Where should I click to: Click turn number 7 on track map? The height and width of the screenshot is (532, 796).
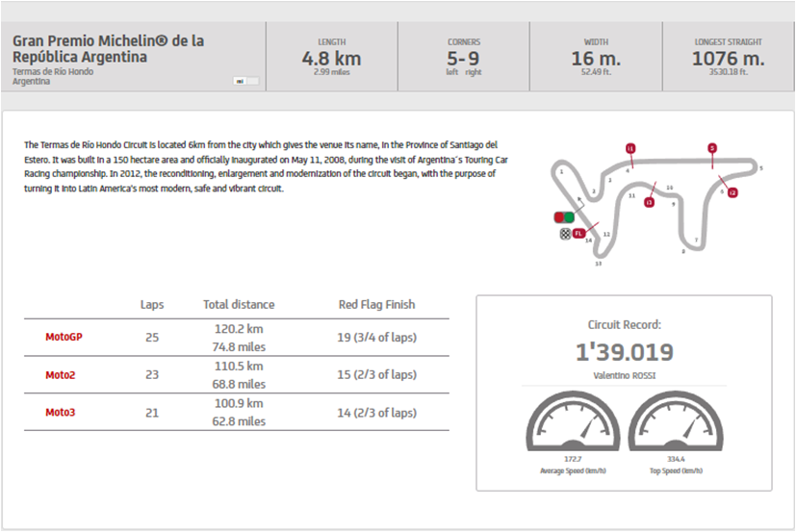point(696,241)
